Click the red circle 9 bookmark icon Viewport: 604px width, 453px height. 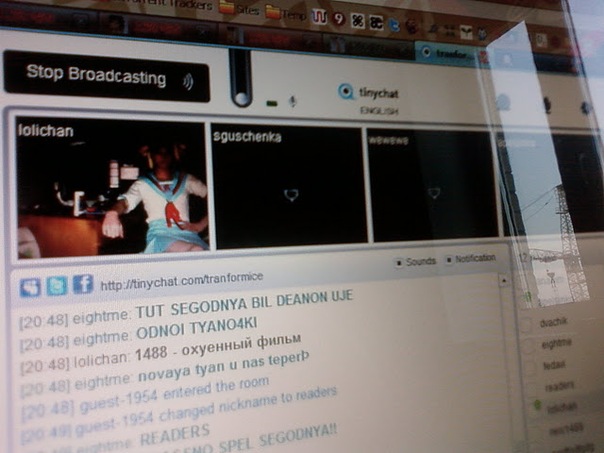[339, 18]
